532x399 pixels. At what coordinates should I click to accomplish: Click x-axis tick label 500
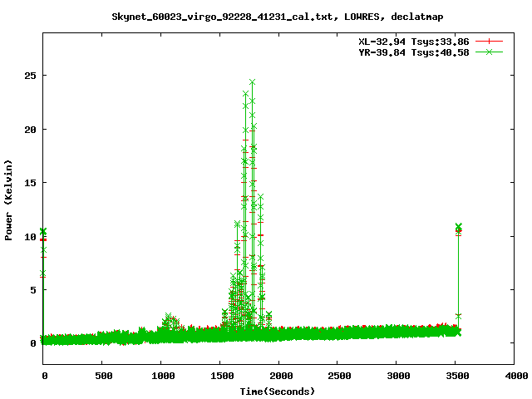click(103, 376)
